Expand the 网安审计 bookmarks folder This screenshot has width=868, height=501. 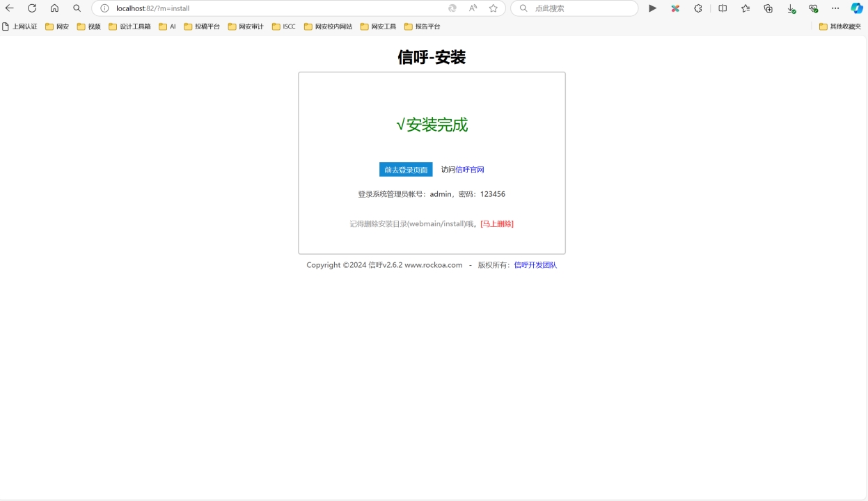coord(246,26)
